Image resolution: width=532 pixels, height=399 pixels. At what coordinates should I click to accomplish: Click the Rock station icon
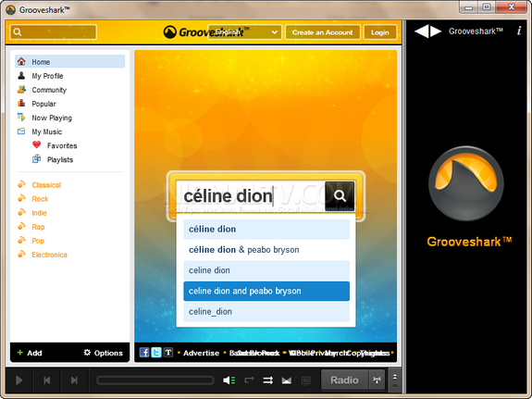(x=21, y=198)
